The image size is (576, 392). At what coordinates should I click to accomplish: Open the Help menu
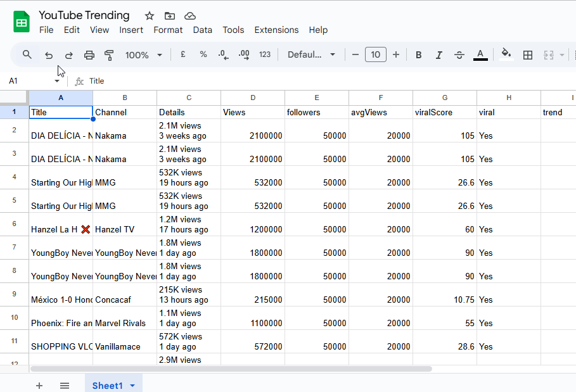pos(318,30)
